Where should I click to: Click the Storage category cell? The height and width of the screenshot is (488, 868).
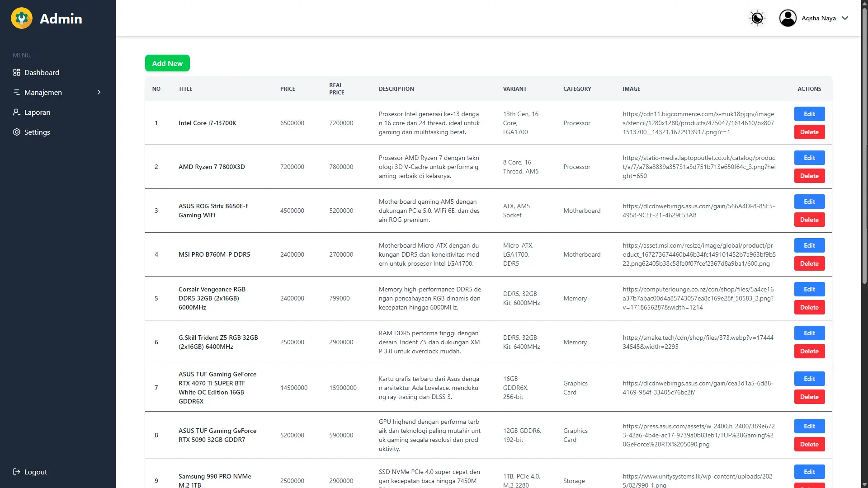[574, 481]
